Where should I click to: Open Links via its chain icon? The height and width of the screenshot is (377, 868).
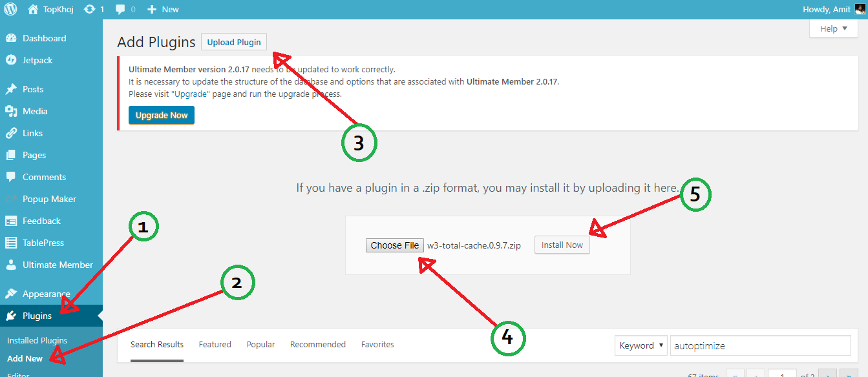click(11, 133)
